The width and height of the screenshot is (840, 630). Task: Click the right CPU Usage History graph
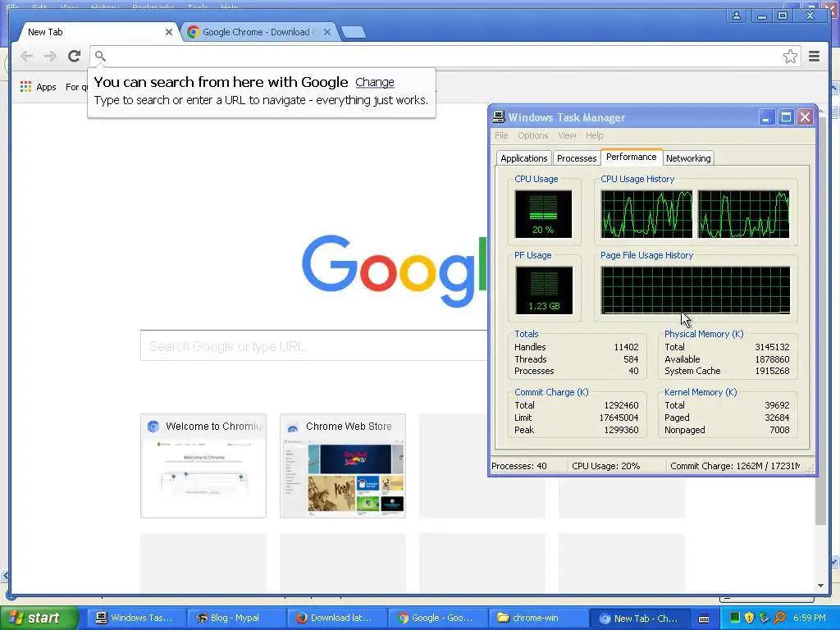tap(743, 214)
